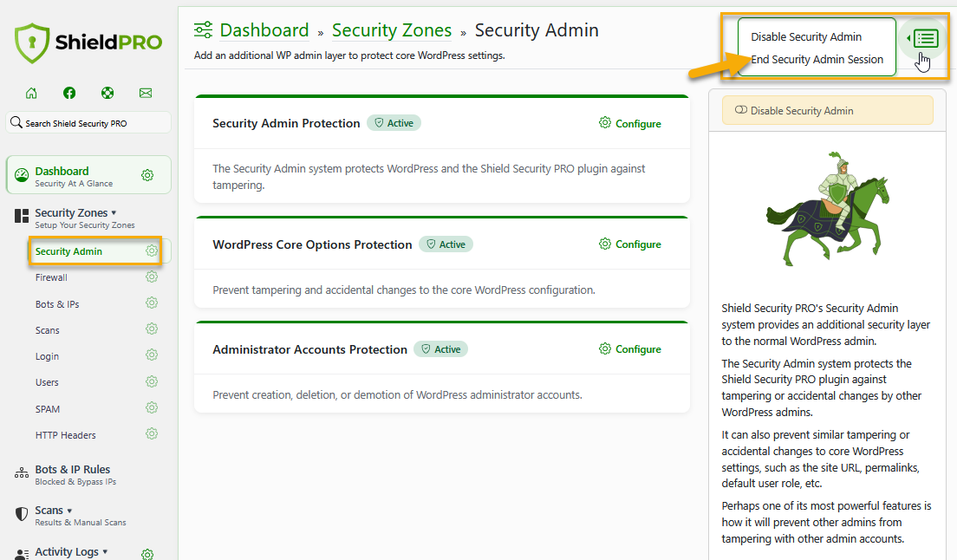Click the Scans shield icon in sidebar

tap(22, 514)
